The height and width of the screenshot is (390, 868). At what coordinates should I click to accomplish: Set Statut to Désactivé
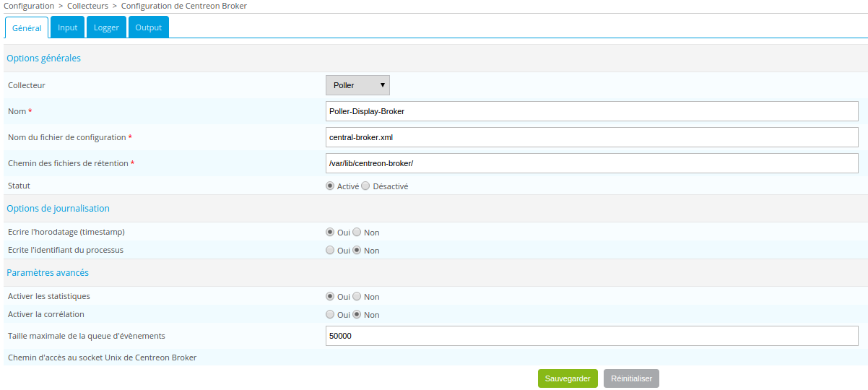click(x=365, y=186)
